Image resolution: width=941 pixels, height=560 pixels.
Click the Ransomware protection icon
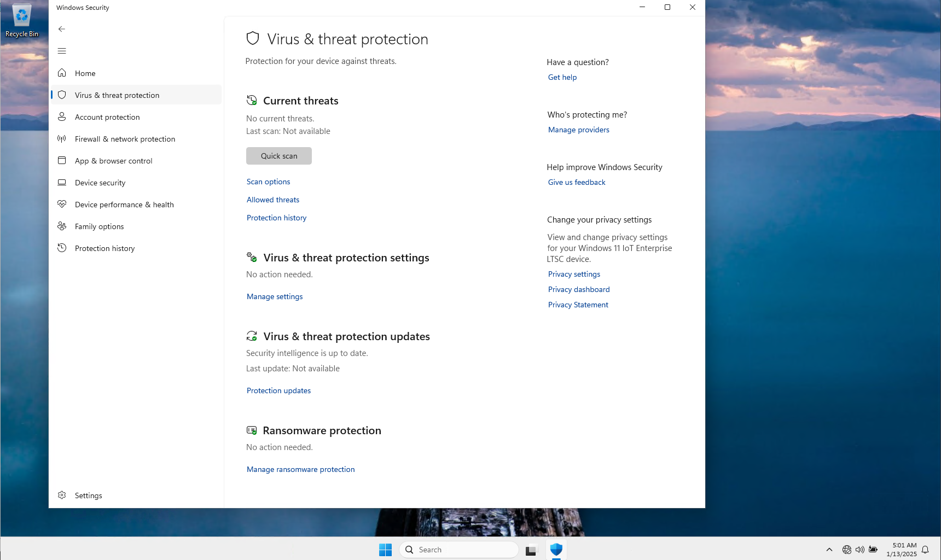point(252,430)
